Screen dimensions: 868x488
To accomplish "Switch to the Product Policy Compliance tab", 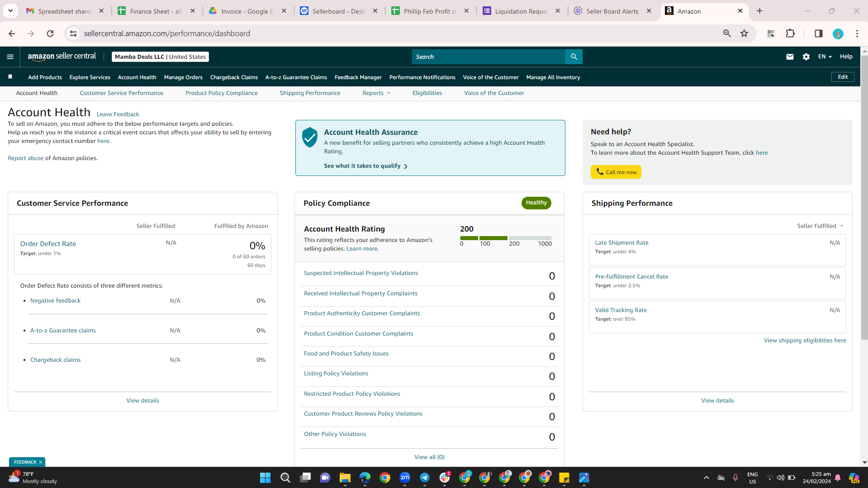I will click(221, 93).
